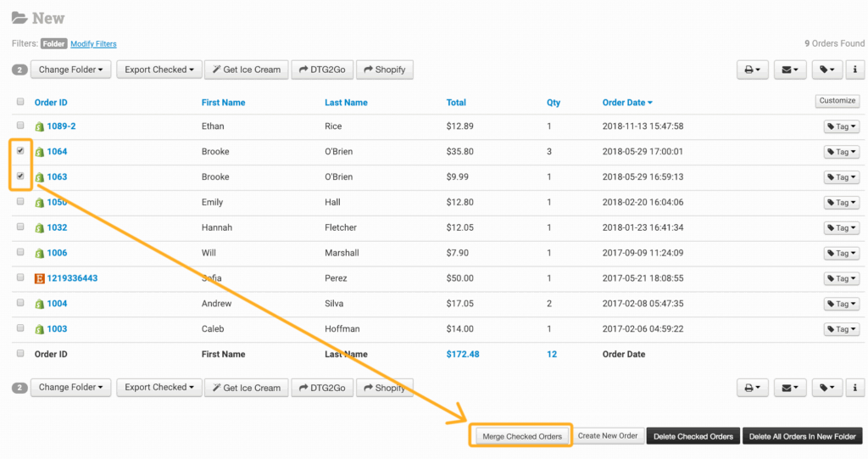Click the top printer icon dropdown

click(753, 70)
